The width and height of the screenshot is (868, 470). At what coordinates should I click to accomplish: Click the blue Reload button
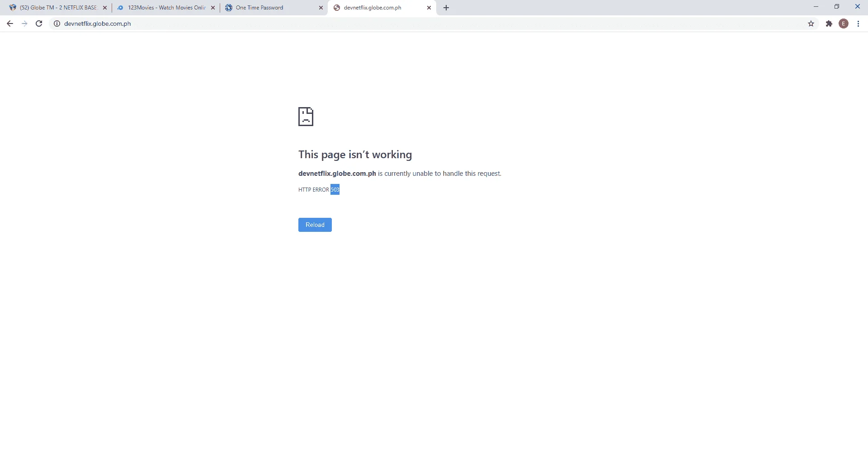coord(315,225)
